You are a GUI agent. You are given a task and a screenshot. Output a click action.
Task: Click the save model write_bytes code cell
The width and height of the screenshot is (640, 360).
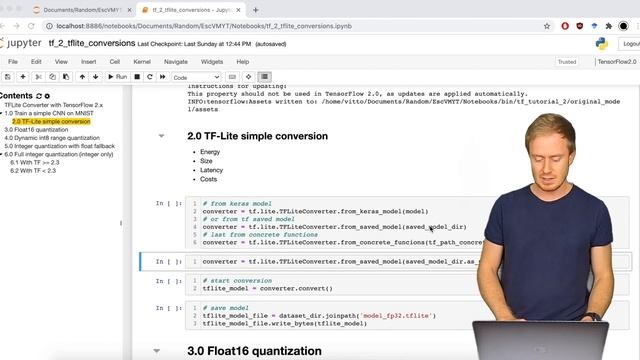point(407,316)
